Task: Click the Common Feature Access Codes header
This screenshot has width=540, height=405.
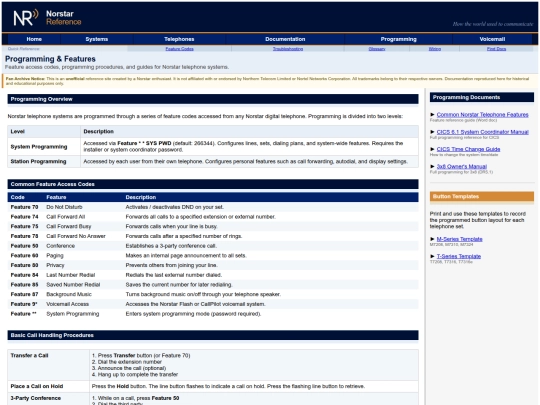Action: [213, 184]
